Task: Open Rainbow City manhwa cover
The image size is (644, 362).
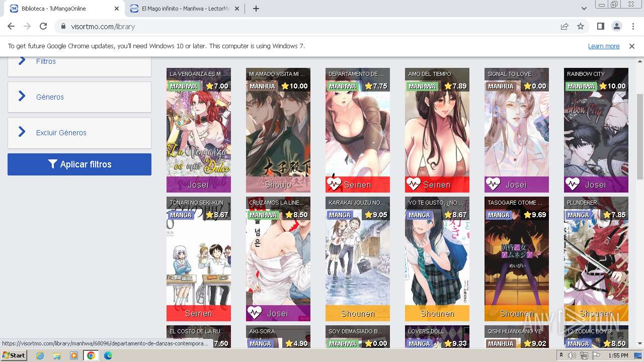Action: pos(596,130)
